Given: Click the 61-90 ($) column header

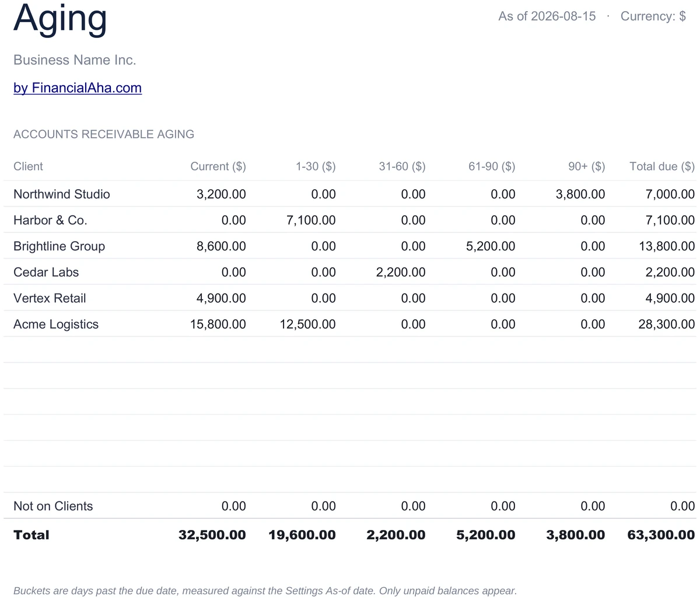Looking at the screenshot, I should pyautogui.click(x=492, y=166).
